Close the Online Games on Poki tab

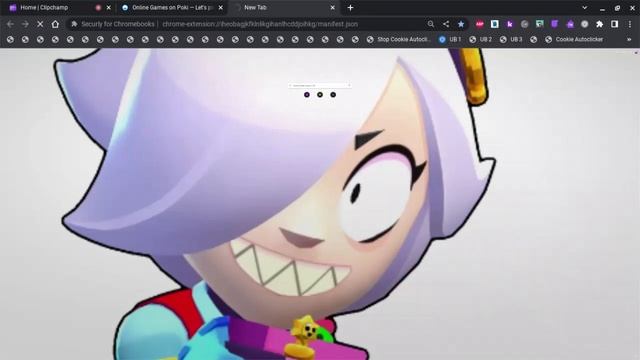[220, 8]
